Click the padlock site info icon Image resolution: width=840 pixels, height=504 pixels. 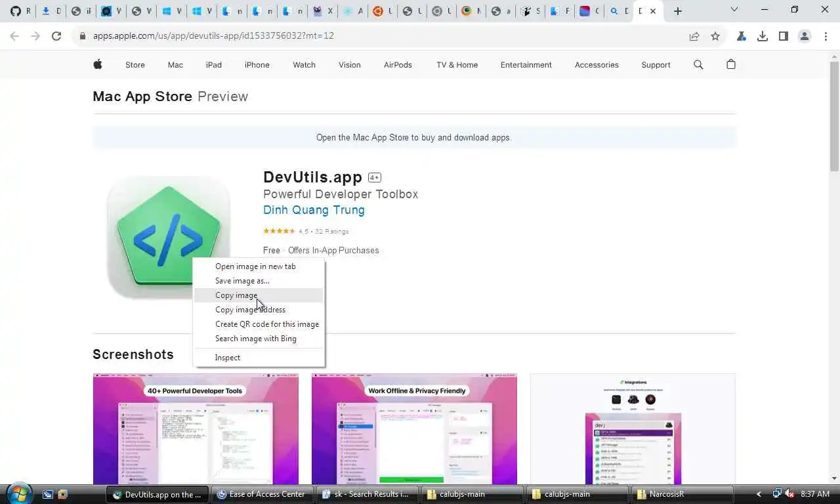point(83,36)
